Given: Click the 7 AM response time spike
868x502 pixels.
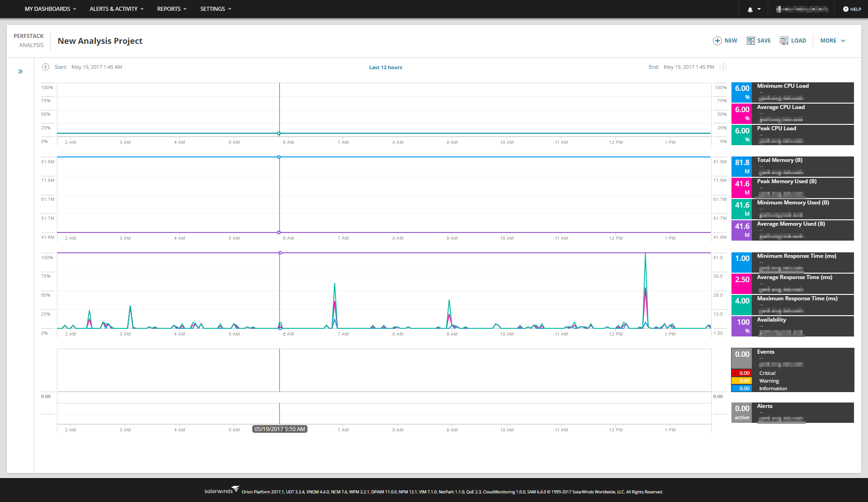Looking at the screenshot, I should click(x=335, y=285).
